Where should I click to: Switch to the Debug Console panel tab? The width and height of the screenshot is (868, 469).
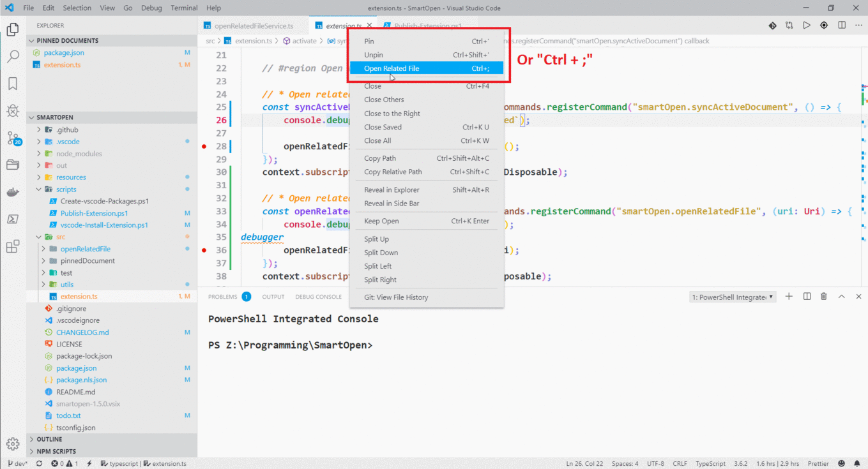[318, 297]
